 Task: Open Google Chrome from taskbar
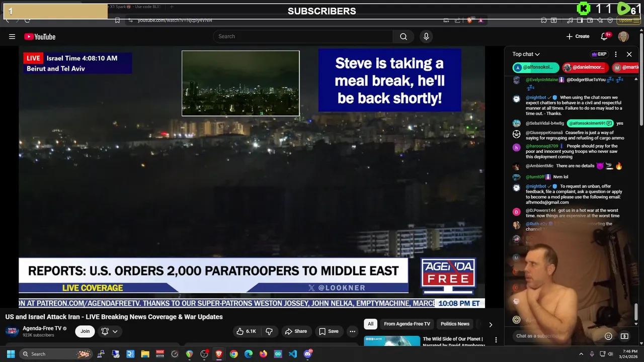tap(233, 354)
